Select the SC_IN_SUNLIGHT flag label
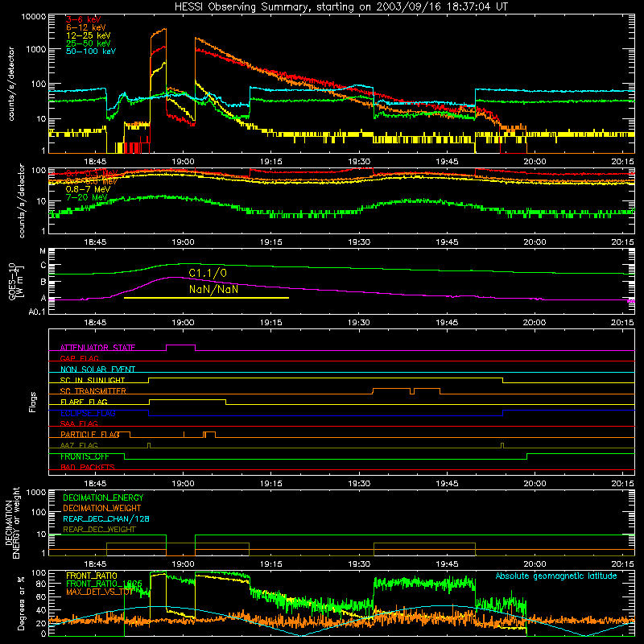The image size is (644, 644). click(93, 380)
